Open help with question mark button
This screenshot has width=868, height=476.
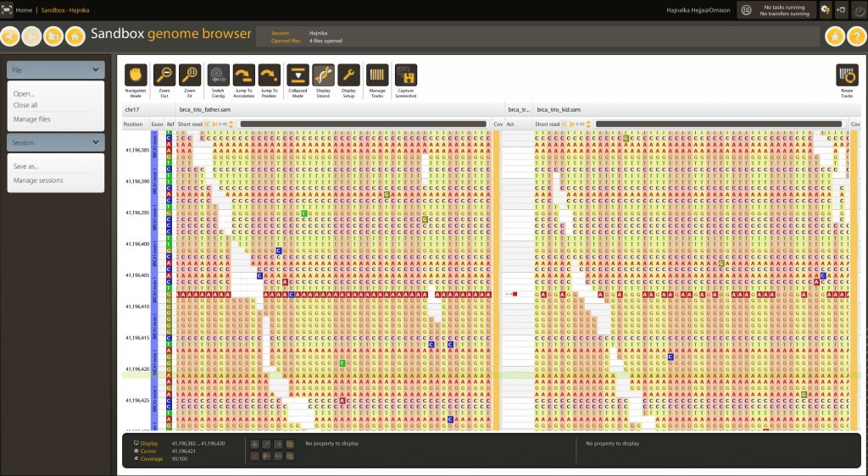tap(858, 36)
